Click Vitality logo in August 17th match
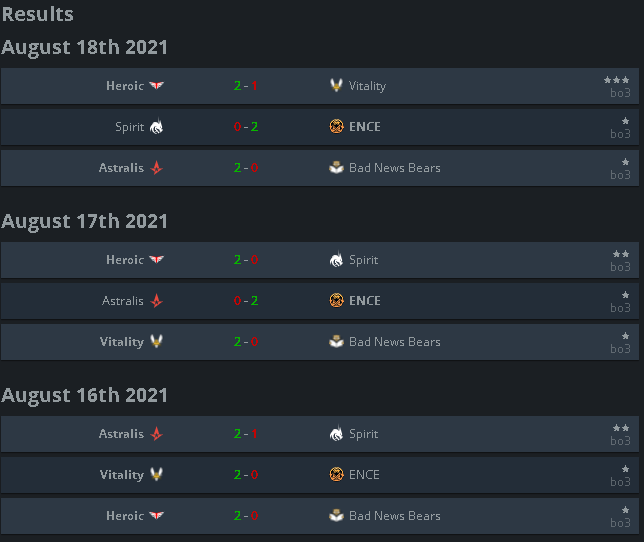 coord(156,341)
